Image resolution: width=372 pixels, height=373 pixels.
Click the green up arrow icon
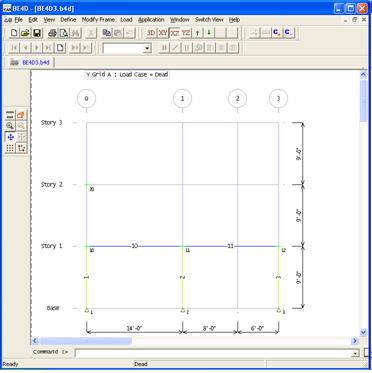click(197, 33)
